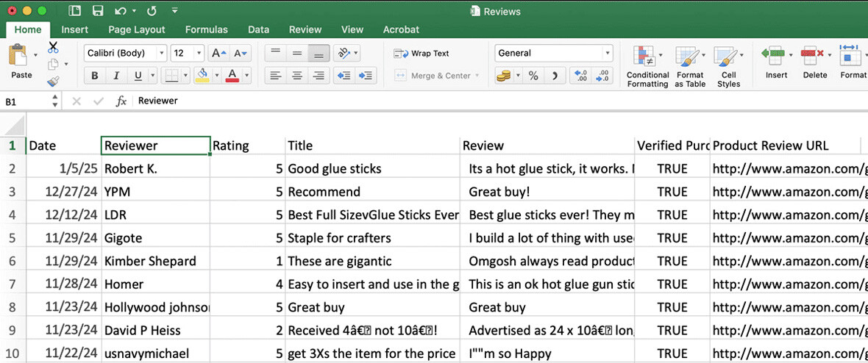Toggle Bold formatting
The image size is (868, 363).
[x=95, y=75]
